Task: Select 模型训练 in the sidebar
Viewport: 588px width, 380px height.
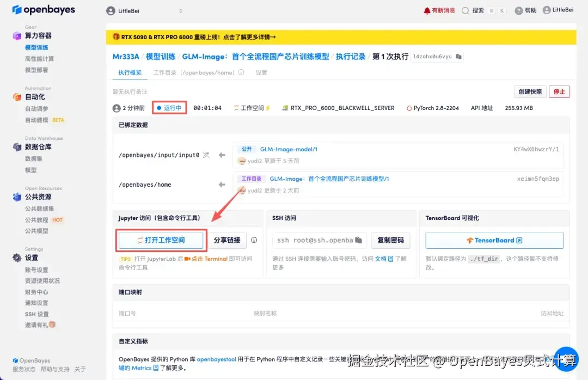Action: (36, 47)
